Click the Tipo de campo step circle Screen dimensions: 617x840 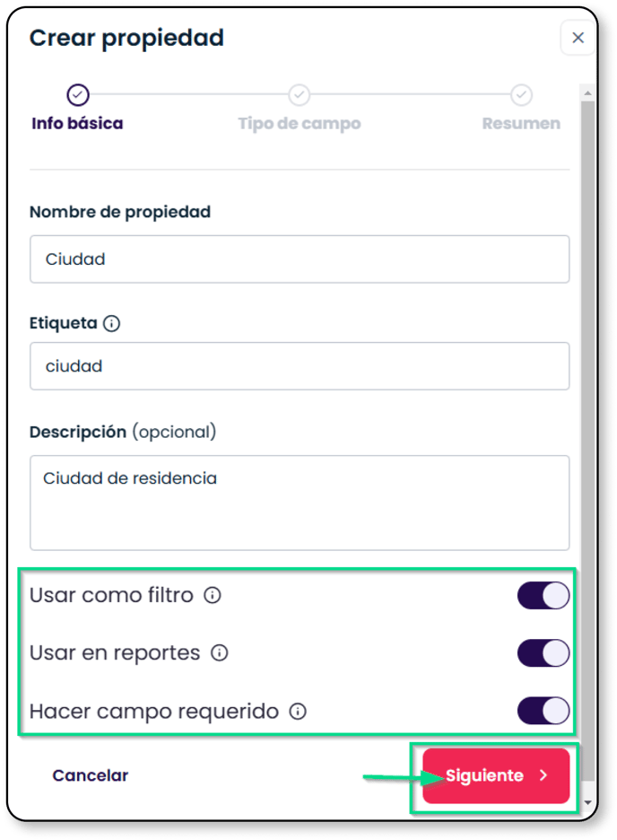click(x=300, y=95)
